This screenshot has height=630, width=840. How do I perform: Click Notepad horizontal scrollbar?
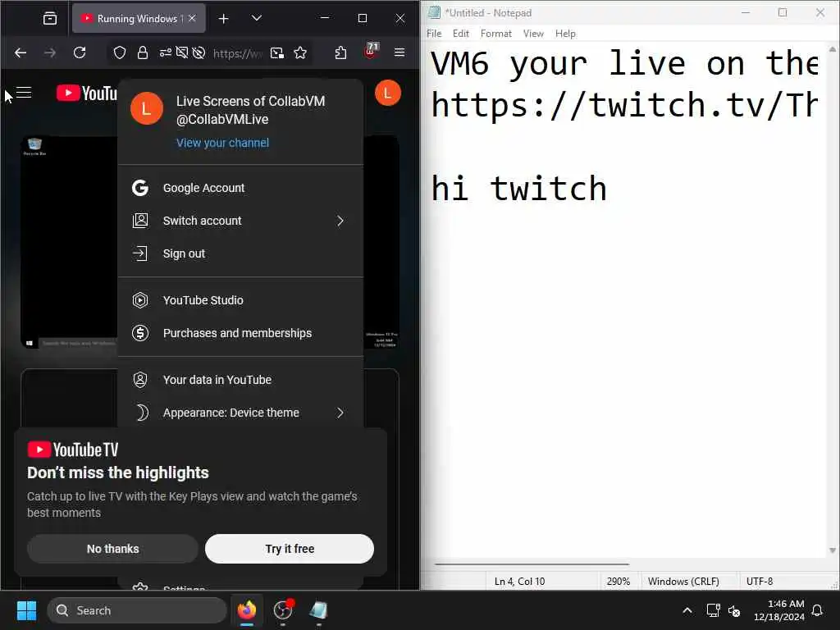(532, 564)
